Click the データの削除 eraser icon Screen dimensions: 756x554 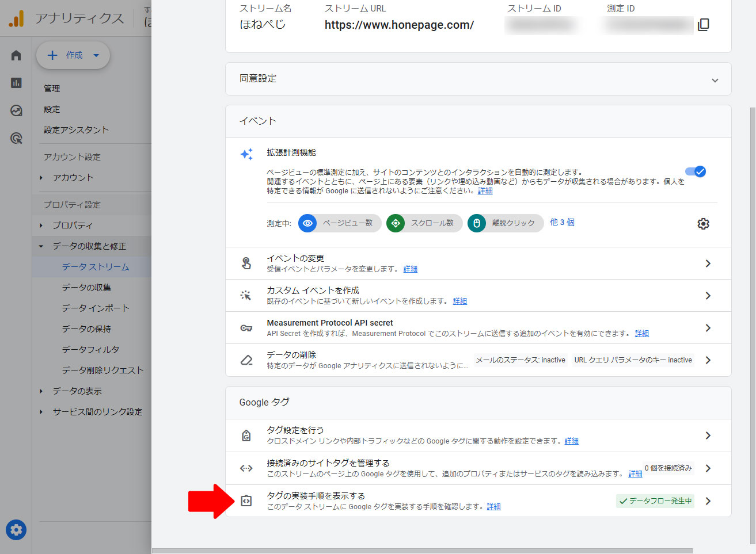[246, 360]
